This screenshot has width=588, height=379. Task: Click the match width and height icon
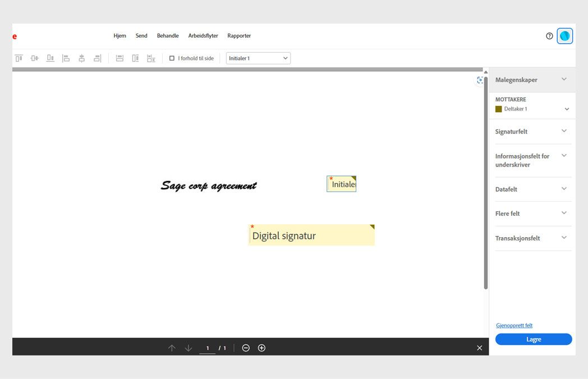[151, 58]
